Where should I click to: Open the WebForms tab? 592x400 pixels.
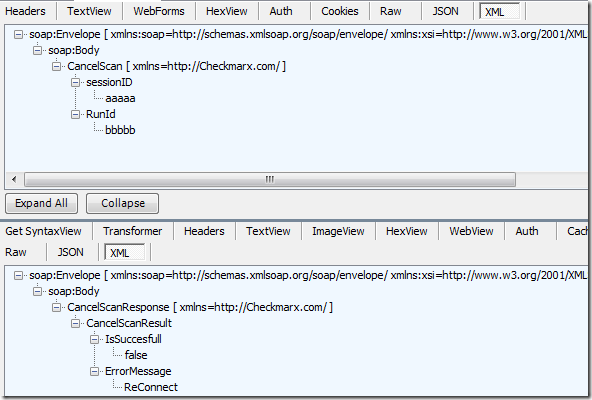(x=159, y=11)
